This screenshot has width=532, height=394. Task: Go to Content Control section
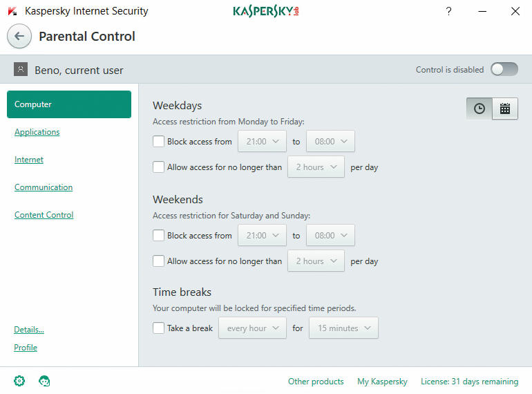tap(44, 215)
